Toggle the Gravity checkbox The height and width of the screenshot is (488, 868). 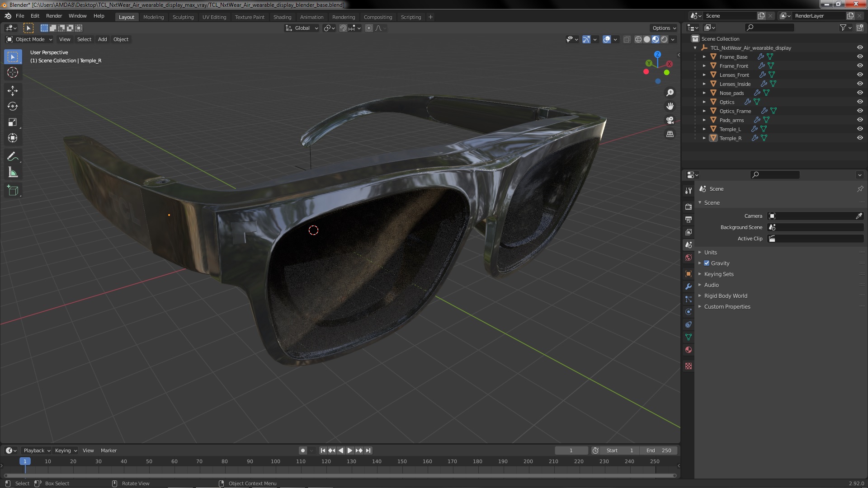(x=707, y=263)
